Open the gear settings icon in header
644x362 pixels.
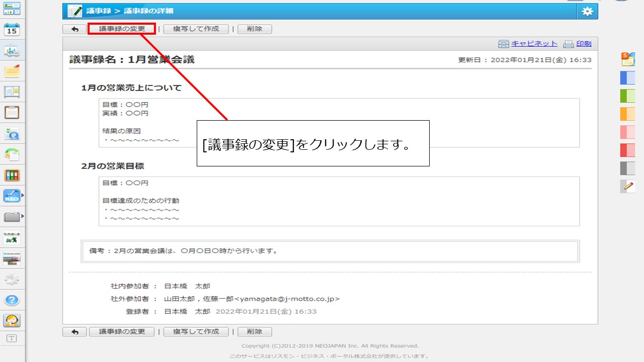pyautogui.click(x=587, y=12)
